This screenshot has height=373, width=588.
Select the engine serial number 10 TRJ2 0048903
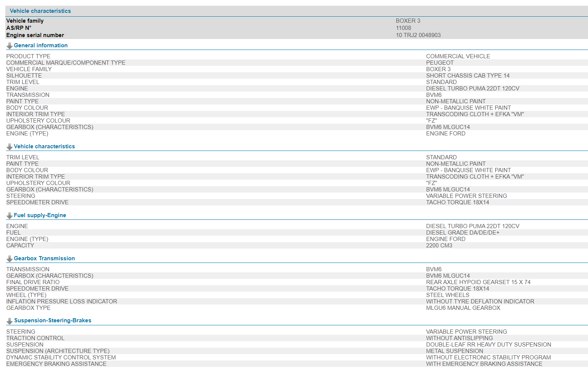(x=418, y=35)
